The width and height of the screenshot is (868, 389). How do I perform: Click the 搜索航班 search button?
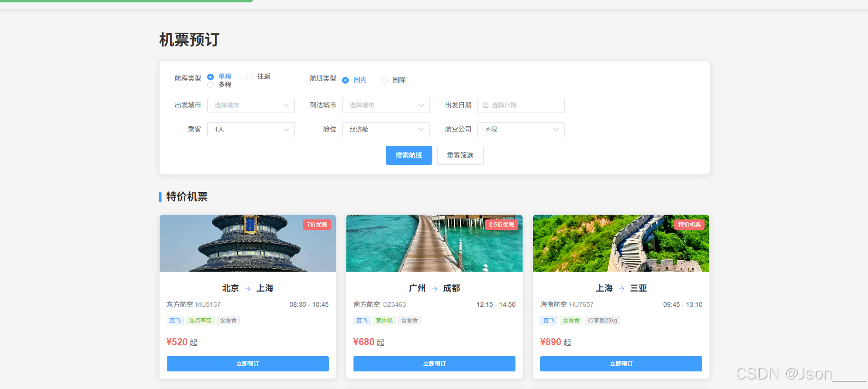click(409, 155)
